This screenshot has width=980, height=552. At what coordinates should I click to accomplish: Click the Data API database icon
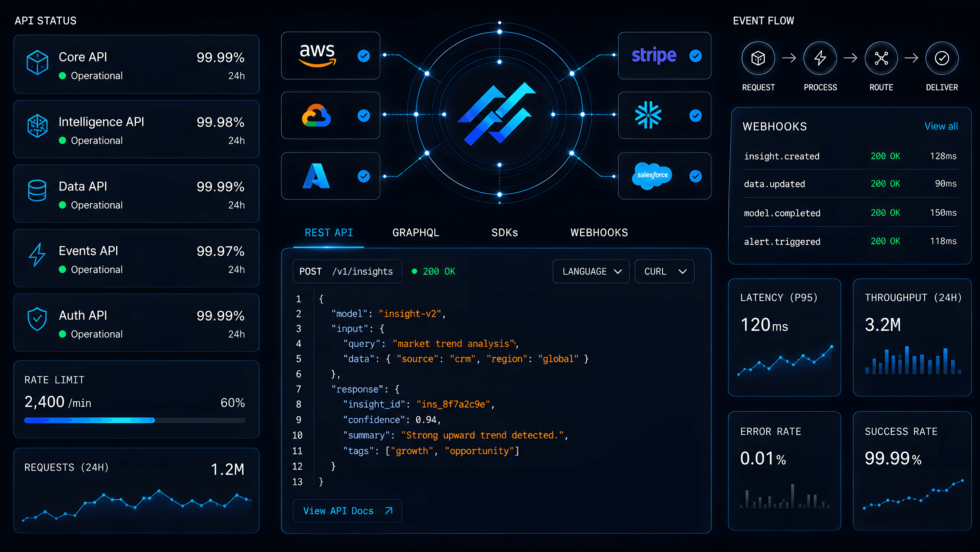(37, 190)
